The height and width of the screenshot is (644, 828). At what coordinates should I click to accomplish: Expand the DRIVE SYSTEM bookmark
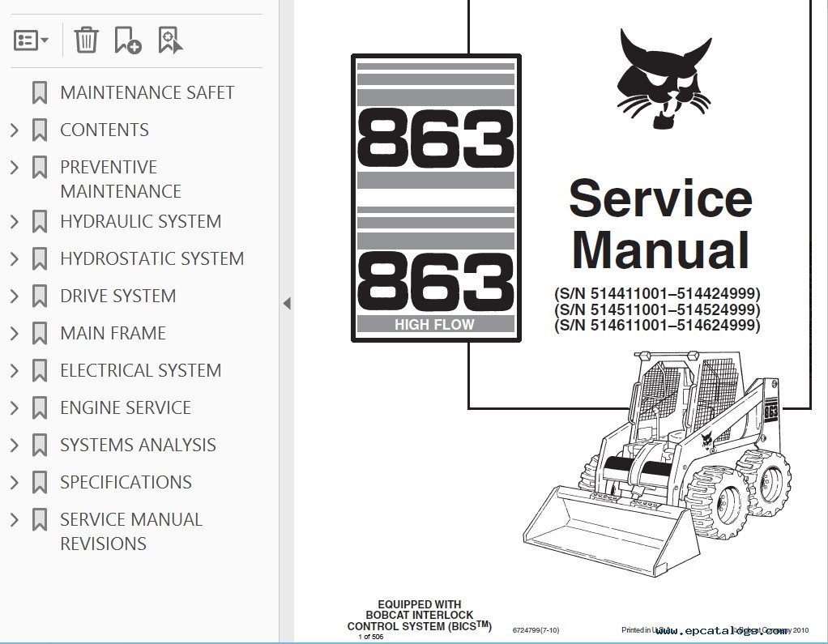point(15,296)
